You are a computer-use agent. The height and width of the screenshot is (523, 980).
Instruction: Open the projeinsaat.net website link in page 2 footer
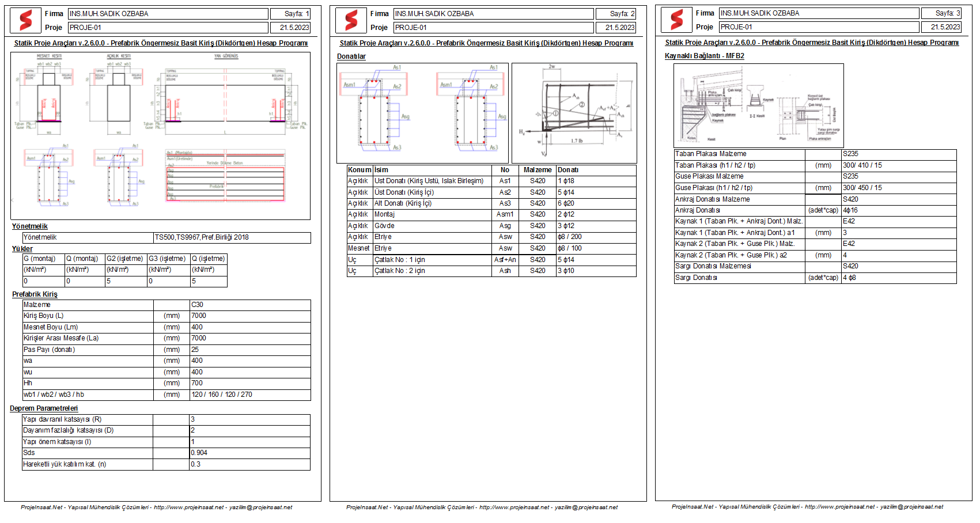point(514,507)
